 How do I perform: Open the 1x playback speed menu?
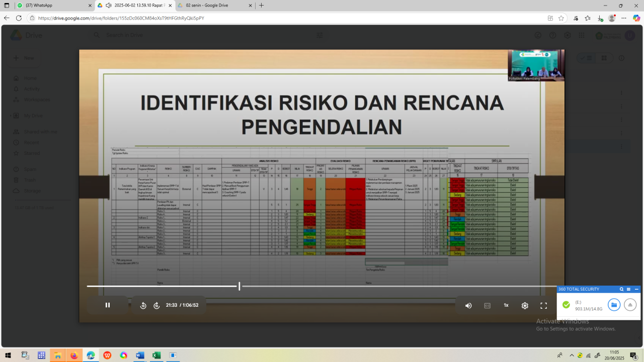(x=506, y=305)
